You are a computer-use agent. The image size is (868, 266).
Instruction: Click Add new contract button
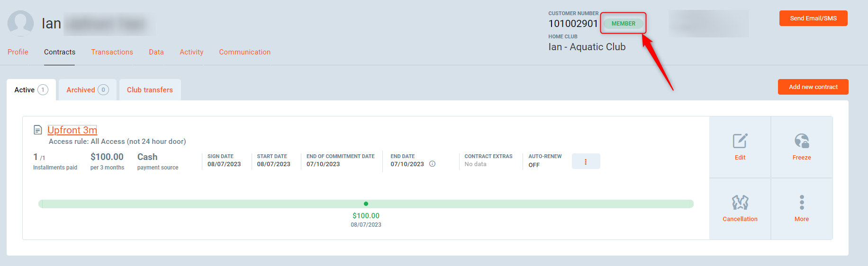(x=813, y=87)
